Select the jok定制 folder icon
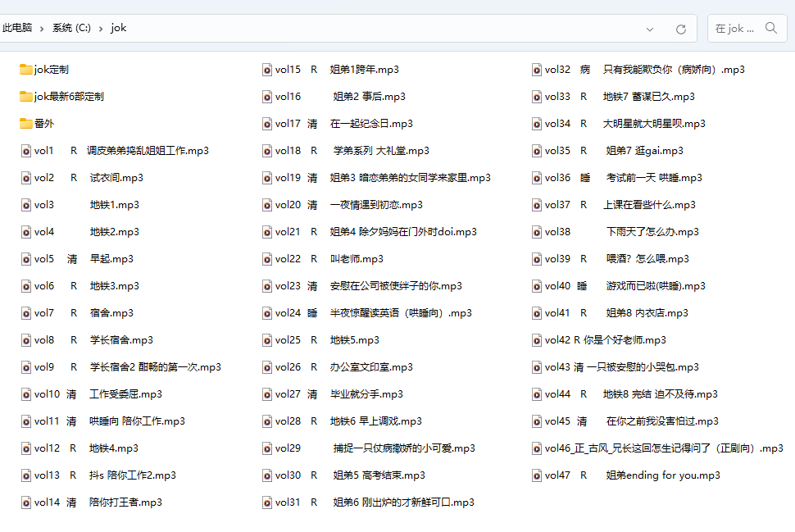 [26, 70]
